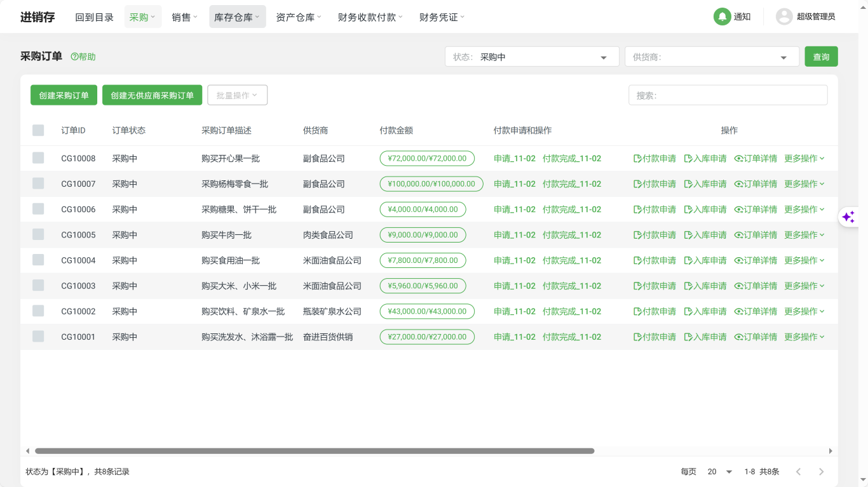Click 回到目录 to return to the directory

[x=94, y=17]
